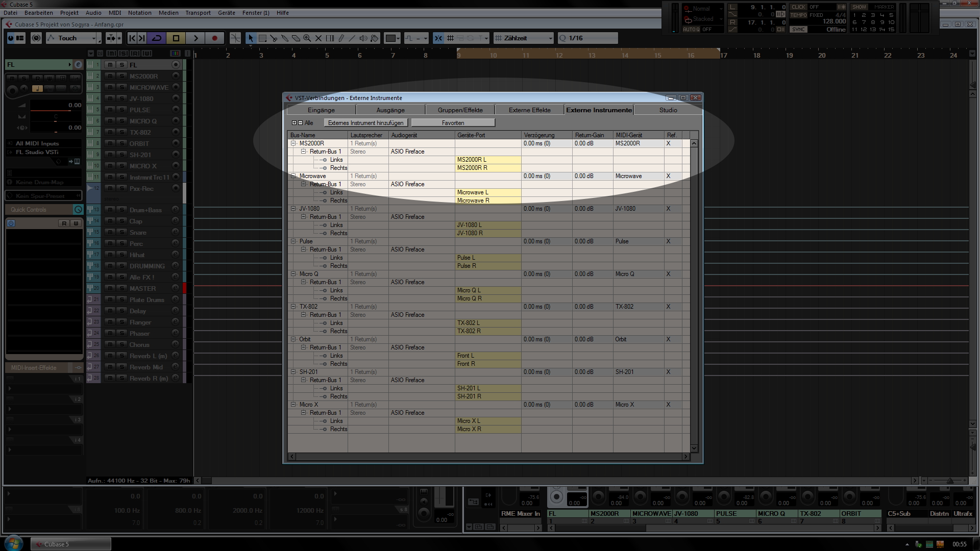Collapse the JV-1080 bus row
980x551 pixels.
pos(293,209)
